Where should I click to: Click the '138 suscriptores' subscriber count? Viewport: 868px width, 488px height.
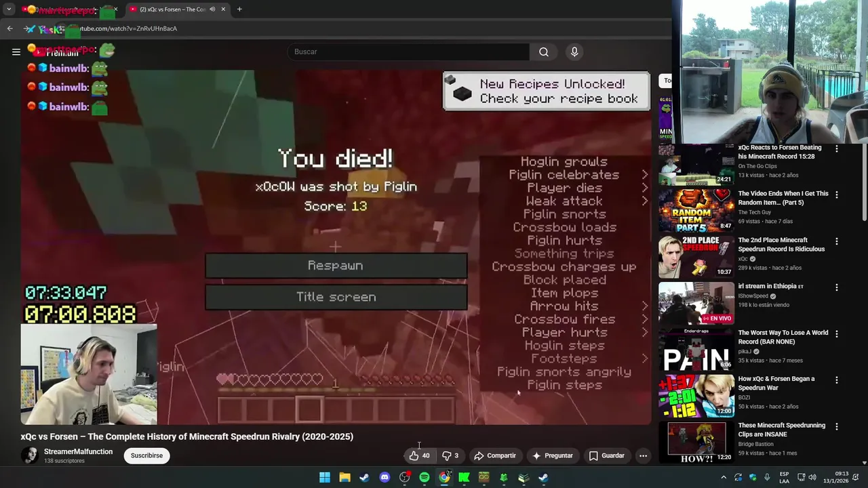(64, 461)
